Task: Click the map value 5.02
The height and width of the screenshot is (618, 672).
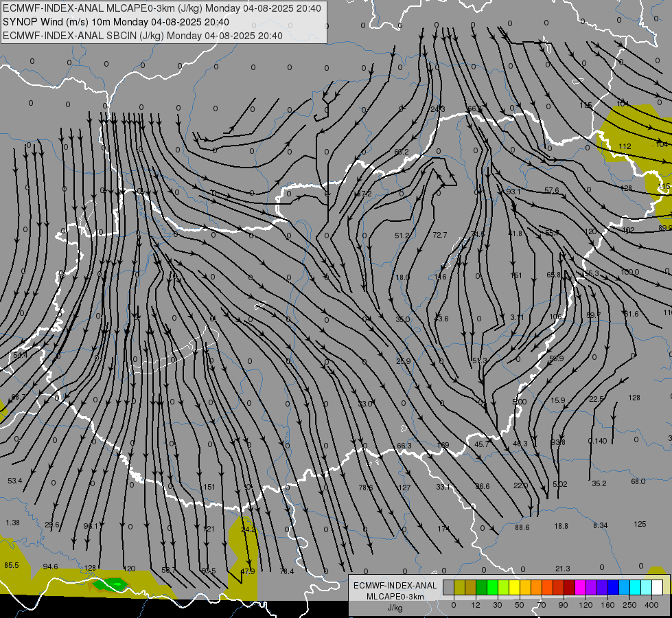Action: [559, 484]
